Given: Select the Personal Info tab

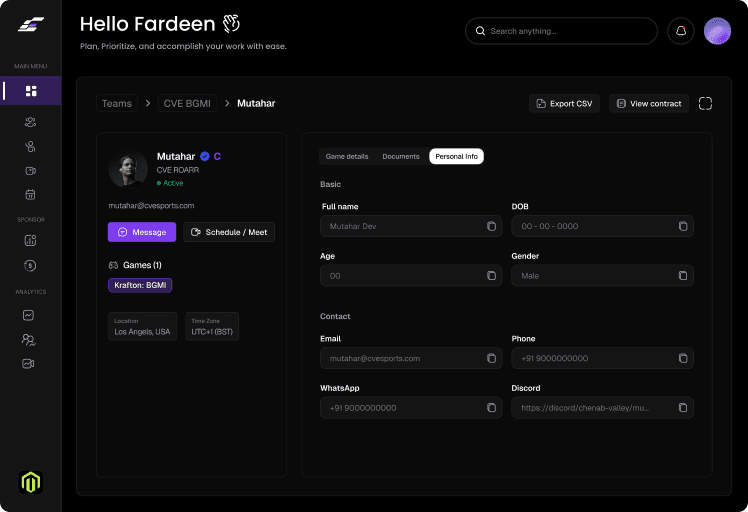Looking at the screenshot, I should tap(457, 157).
